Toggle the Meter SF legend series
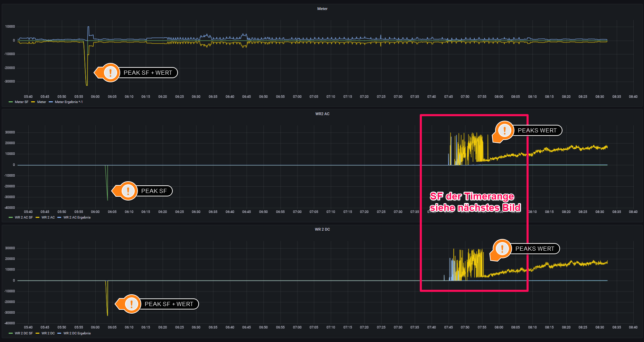Screen dimensions: 644x342 [x=21, y=102]
